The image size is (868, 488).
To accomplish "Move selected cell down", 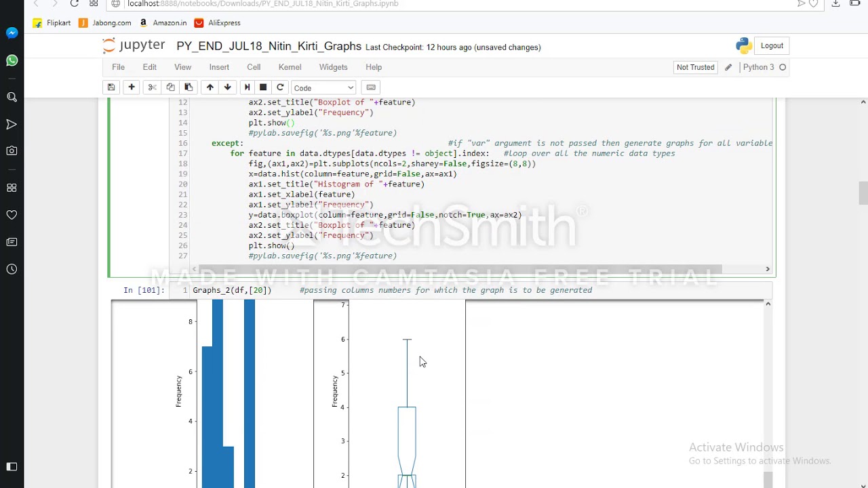I will point(228,87).
